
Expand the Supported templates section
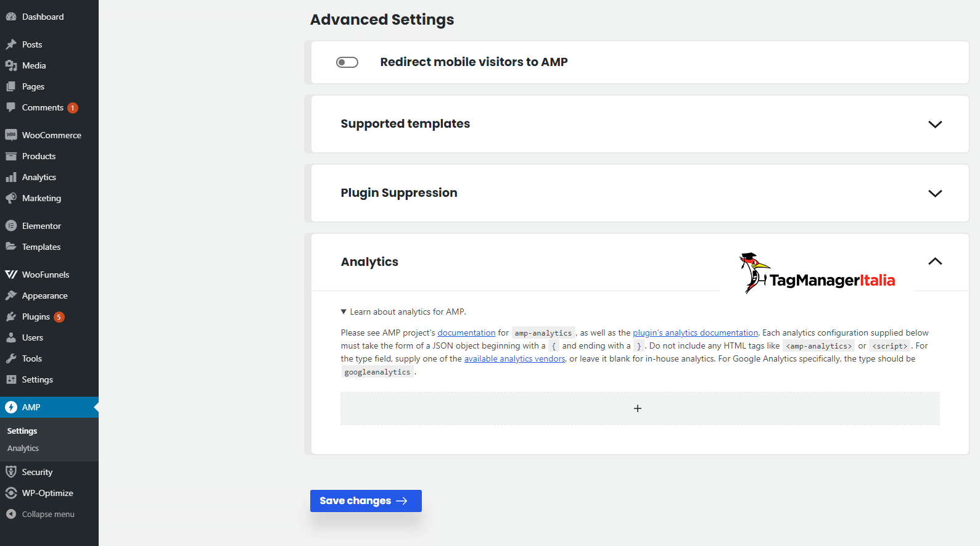tap(935, 124)
